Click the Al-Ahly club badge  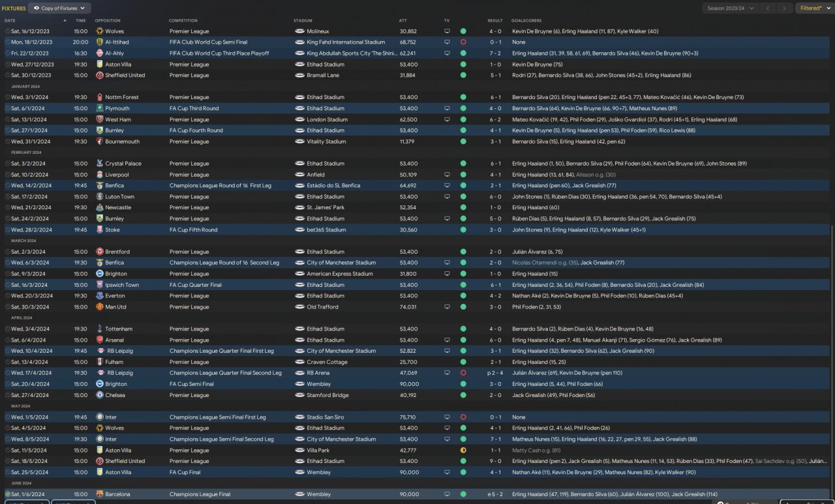tap(99, 53)
